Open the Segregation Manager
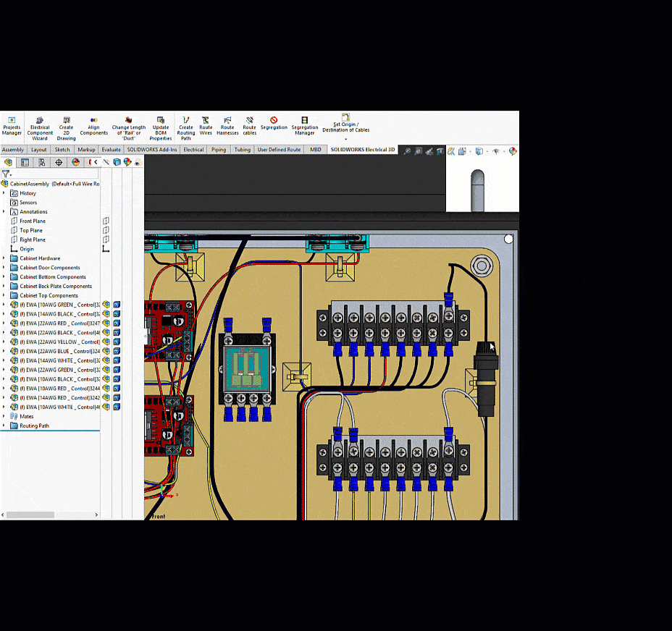Image resolution: width=672 pixels, height=631 pixels. coord(305,126)
